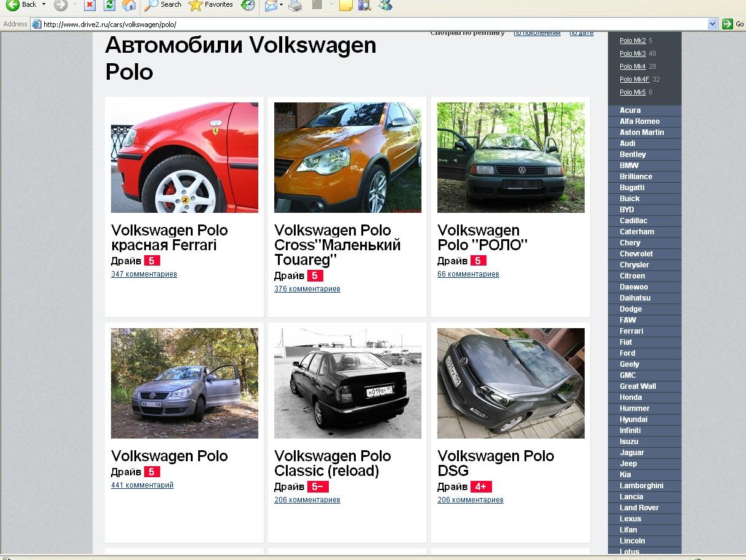Open the grey Polo DSG photo
The height and width of the screenshot is (560, 746).
(x=511, y=383)
